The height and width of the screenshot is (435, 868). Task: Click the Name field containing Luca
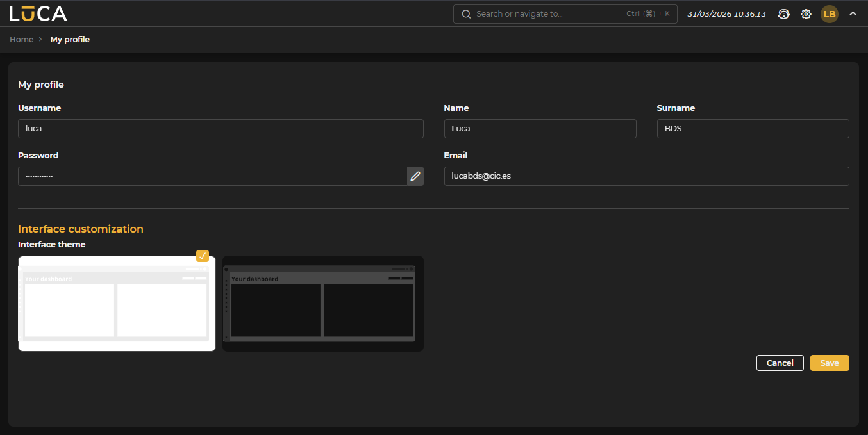(x=540, y=129)
